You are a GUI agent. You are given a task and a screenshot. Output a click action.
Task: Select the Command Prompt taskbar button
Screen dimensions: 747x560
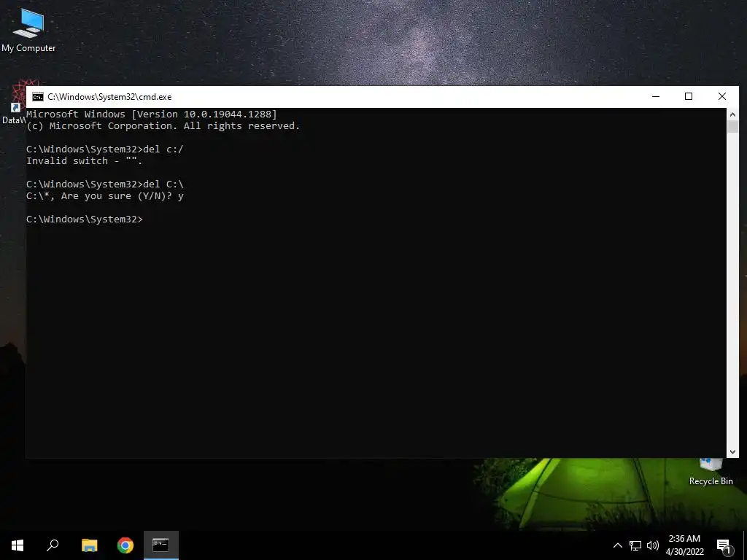pyautogui.click(x=161, y=545)
